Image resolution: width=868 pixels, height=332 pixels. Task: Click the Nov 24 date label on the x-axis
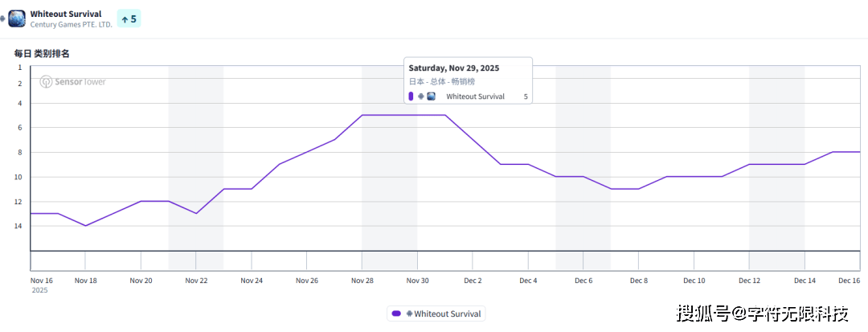(252, 281)
